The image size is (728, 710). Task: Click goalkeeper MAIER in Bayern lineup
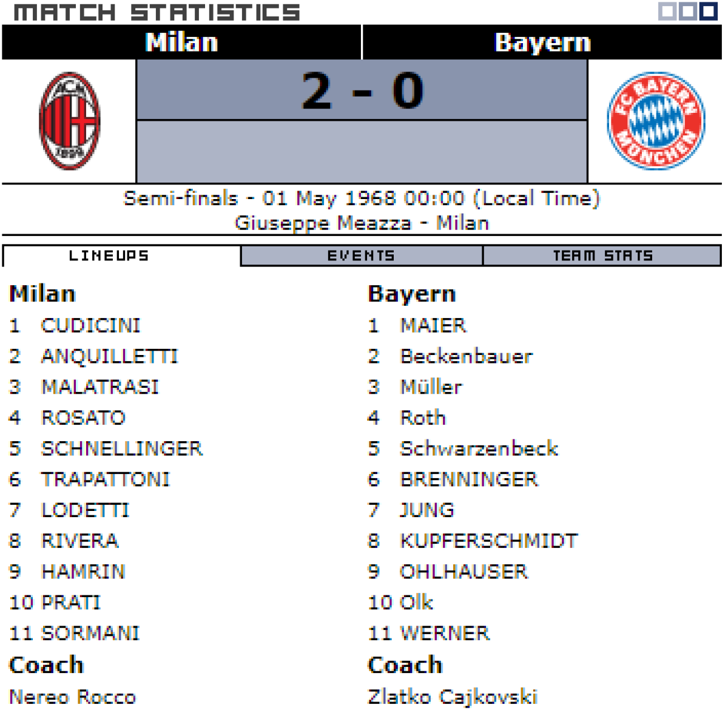433,325
